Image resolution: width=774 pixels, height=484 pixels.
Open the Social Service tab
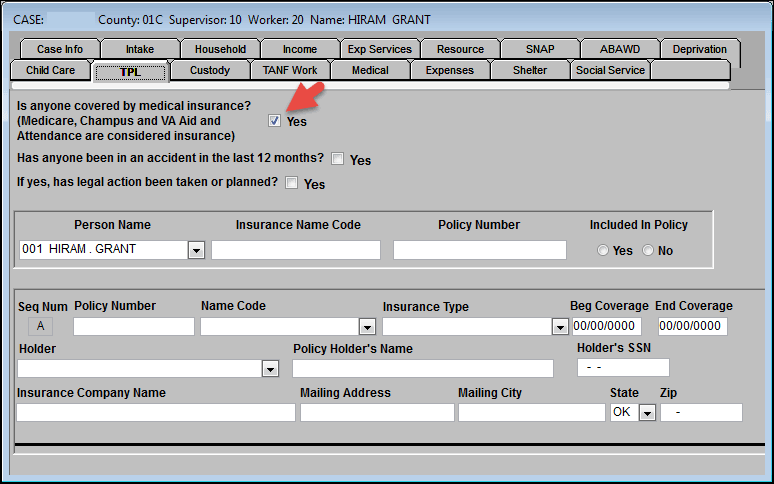[x=610, y=70]
